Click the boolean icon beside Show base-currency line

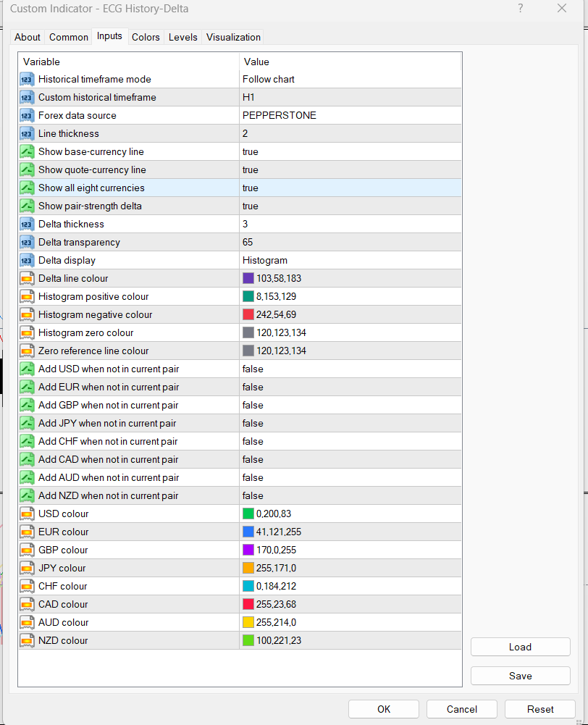point(27,151)
